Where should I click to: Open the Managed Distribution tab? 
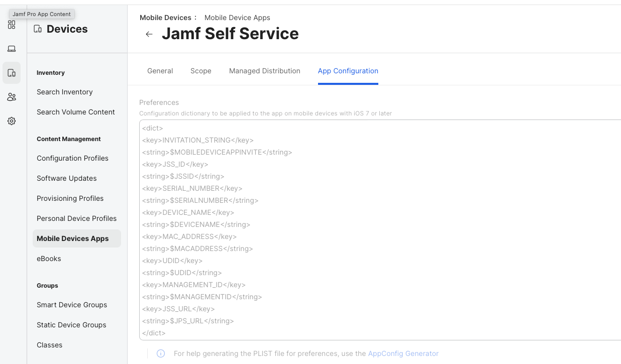click(265, 71)
